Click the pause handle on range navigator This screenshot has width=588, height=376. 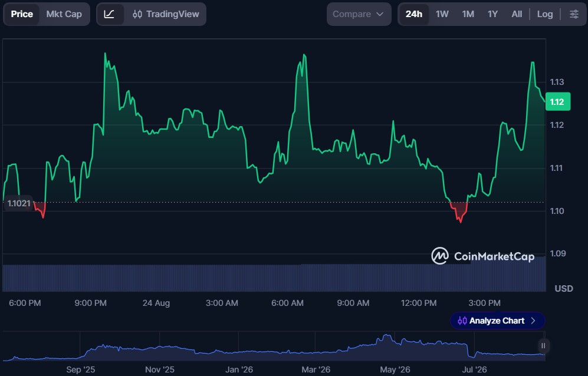tap(543, 345)
